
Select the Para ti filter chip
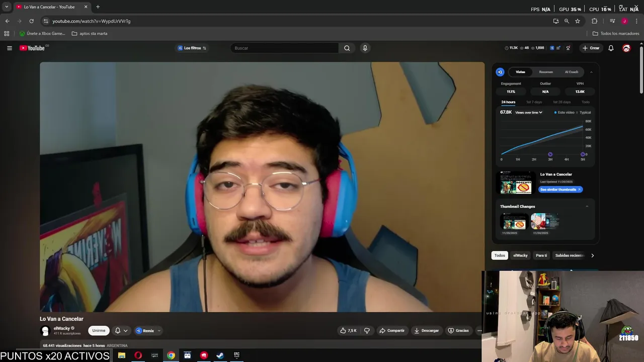pyautogui.click(x=541, y=255)
